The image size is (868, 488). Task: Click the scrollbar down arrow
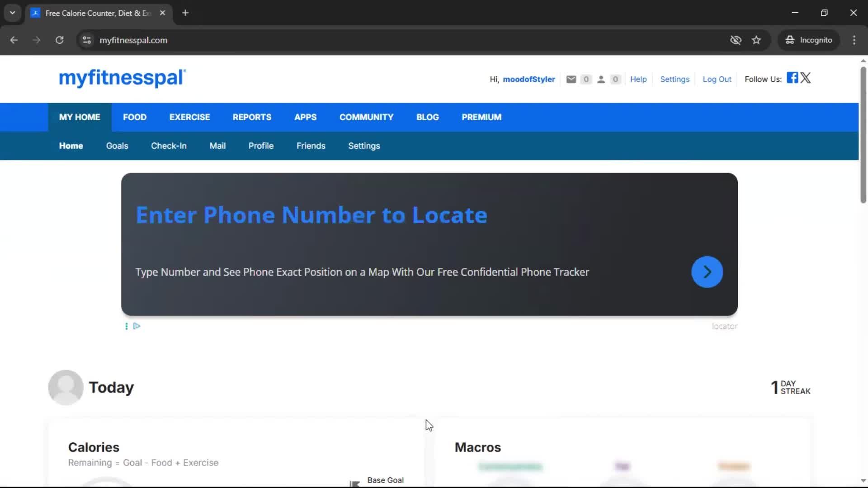863,481
